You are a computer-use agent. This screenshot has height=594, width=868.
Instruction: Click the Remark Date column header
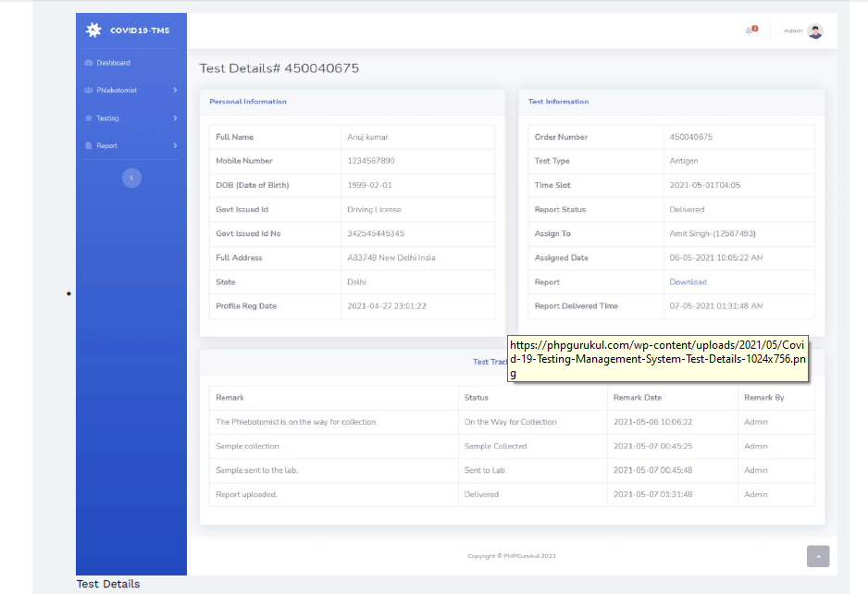638,398
